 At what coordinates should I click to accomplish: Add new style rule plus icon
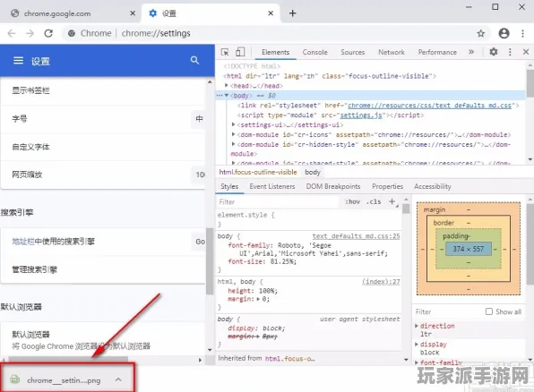[392, 201]
